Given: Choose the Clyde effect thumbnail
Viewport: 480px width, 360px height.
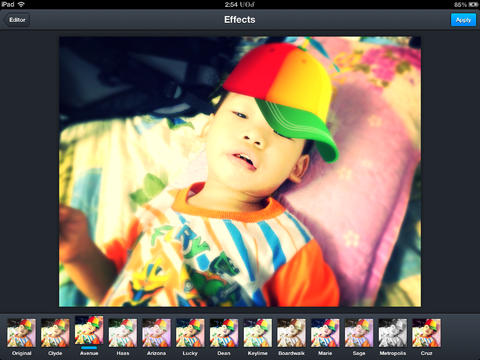Looking at the screenshot, I should [55, 333].
